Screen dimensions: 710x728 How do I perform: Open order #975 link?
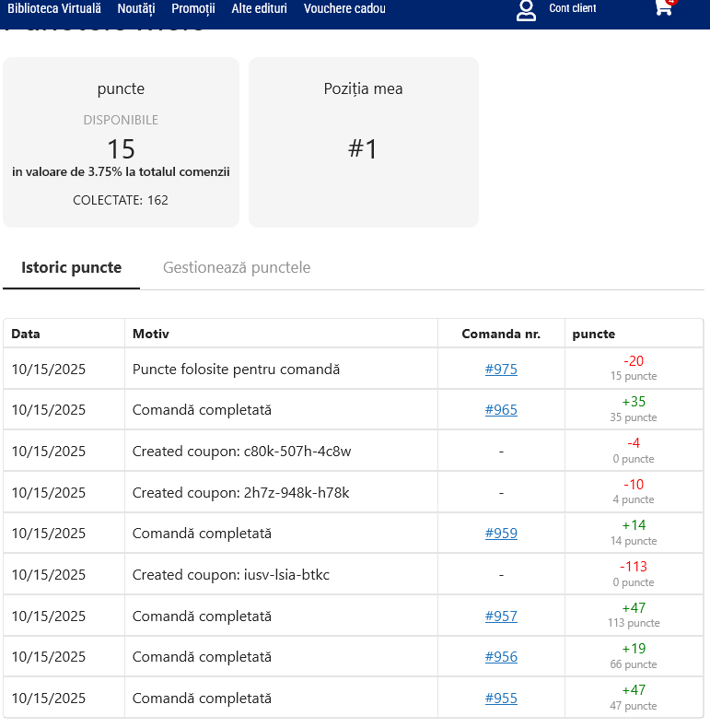pyautogui.click(x=501, y=370)
